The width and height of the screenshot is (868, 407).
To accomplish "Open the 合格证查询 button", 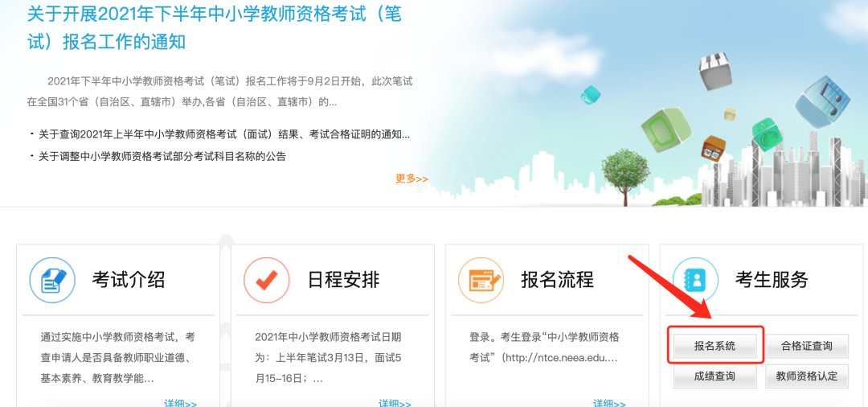I will tap(807, 346).
